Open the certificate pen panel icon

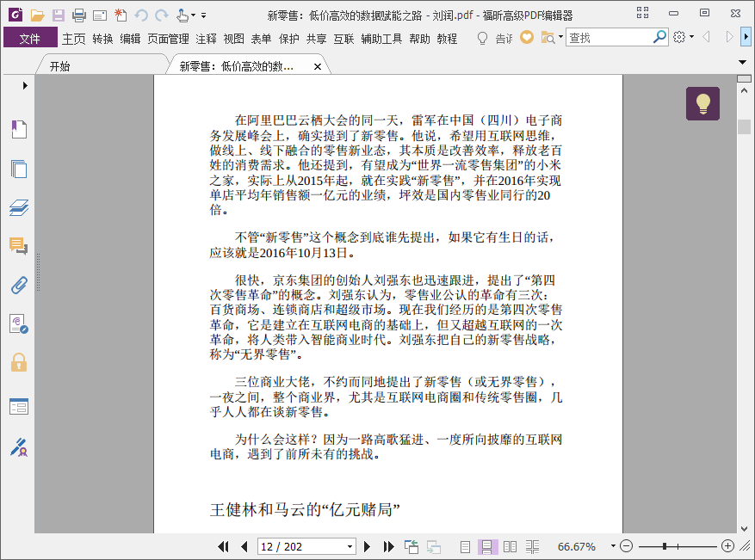19,447
